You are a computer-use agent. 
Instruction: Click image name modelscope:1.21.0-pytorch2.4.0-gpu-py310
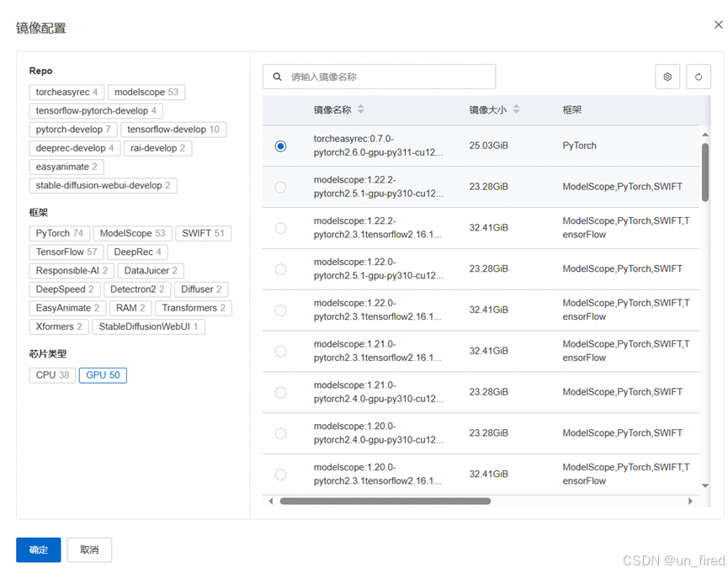click(x=379, y=392)
